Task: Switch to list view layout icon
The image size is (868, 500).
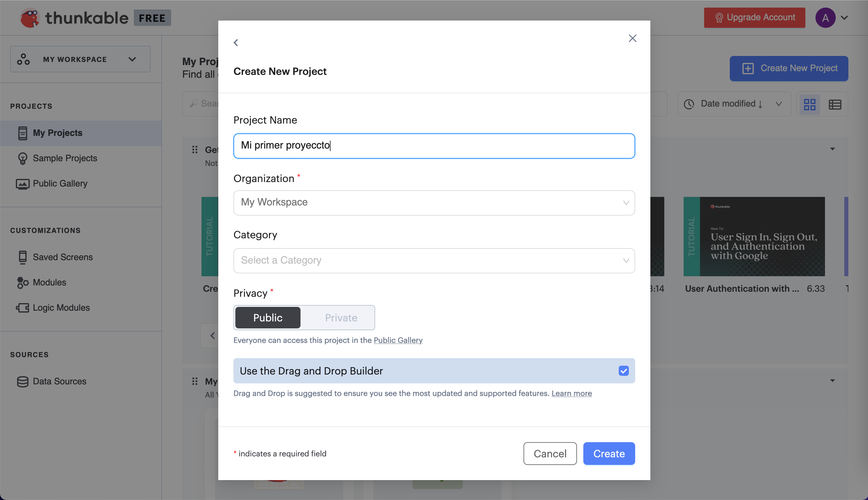Action: [835, 104]
